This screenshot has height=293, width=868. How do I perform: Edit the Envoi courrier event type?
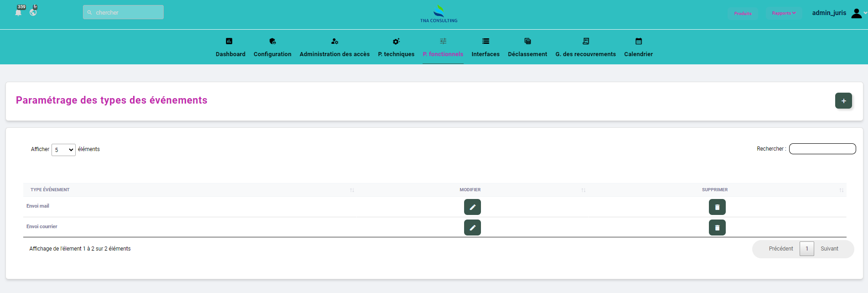[472, 228]
